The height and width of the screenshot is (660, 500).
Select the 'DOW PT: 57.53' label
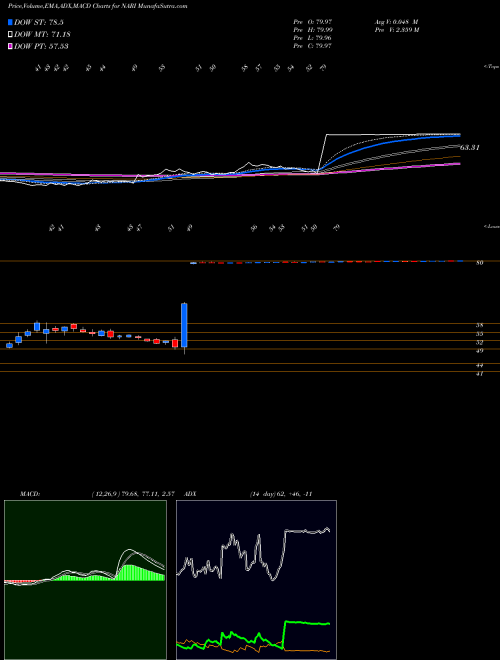(x=41, y=46)
